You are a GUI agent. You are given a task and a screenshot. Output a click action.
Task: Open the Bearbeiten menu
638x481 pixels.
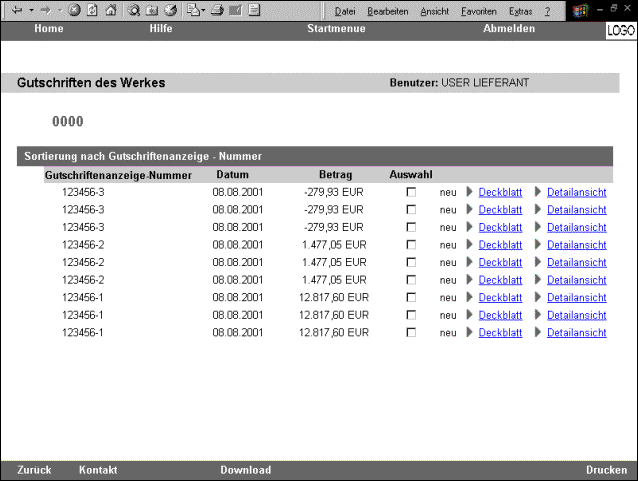tap(387, 11)
